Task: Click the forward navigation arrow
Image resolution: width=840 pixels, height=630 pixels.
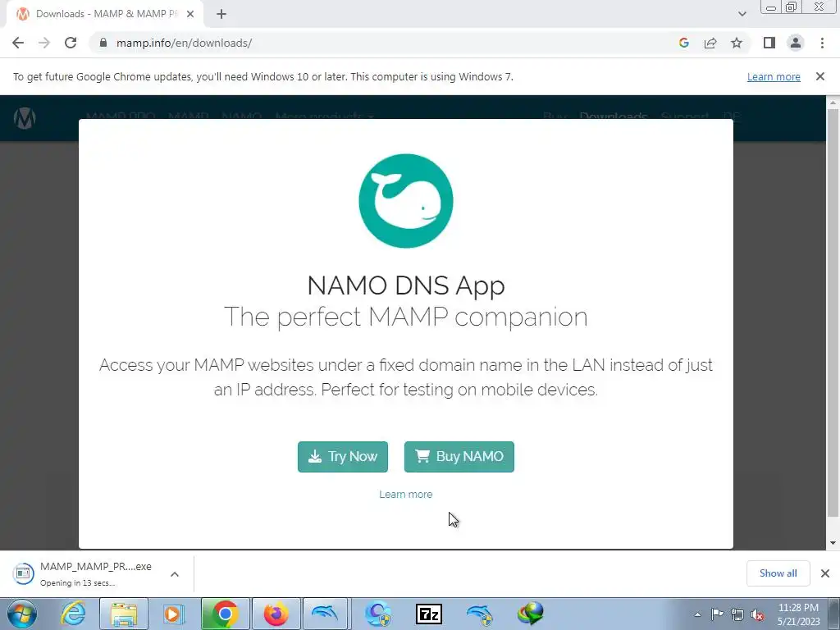Action: [x=44, y=43]
